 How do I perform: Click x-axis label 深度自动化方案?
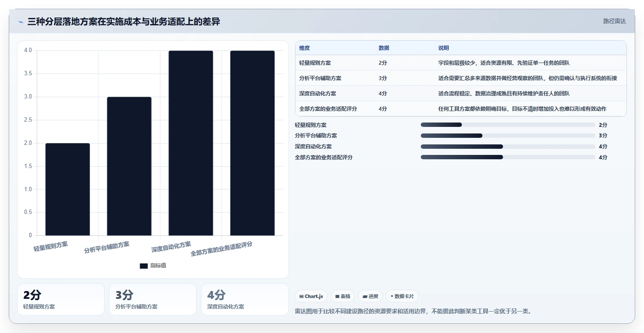tap(171, 247)
